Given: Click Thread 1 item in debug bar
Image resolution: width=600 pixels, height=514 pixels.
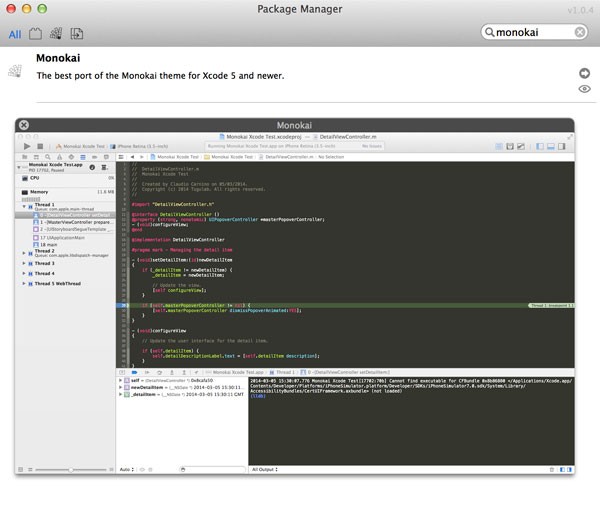Looking at the screenshot, I should pos(282,372).
